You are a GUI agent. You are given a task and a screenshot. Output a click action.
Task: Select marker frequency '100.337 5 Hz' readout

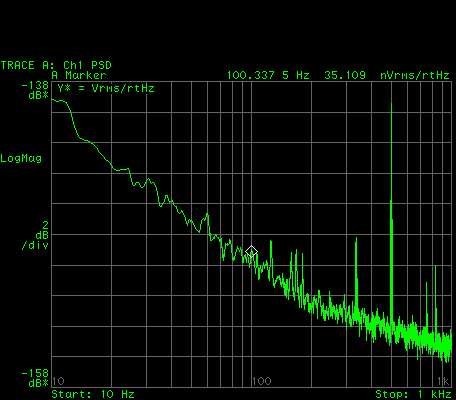pyautogui.click(x=268, y=75)
